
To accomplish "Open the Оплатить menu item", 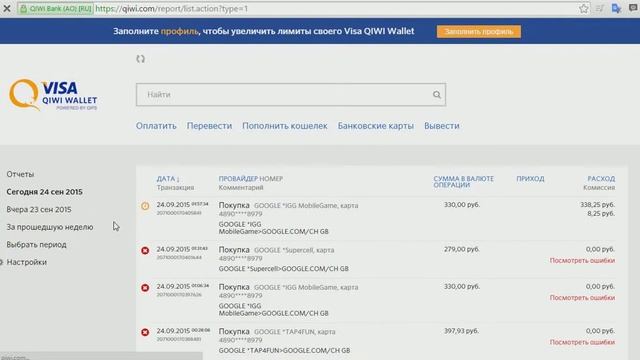I will click(x=156, y=126).
